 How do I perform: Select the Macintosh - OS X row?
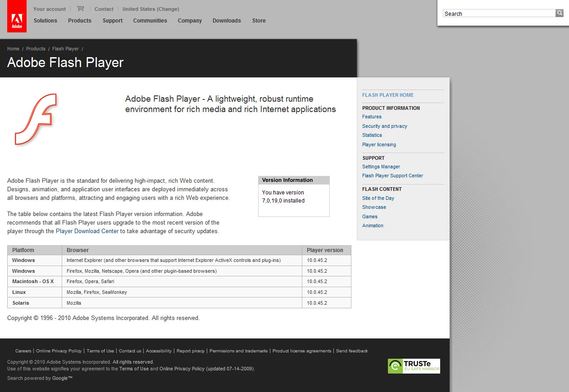pos(179,281)
